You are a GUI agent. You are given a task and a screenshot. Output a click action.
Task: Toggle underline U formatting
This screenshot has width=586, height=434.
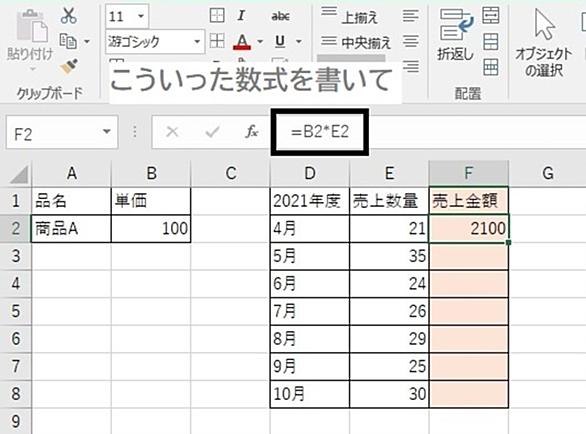tap(280, 41)
